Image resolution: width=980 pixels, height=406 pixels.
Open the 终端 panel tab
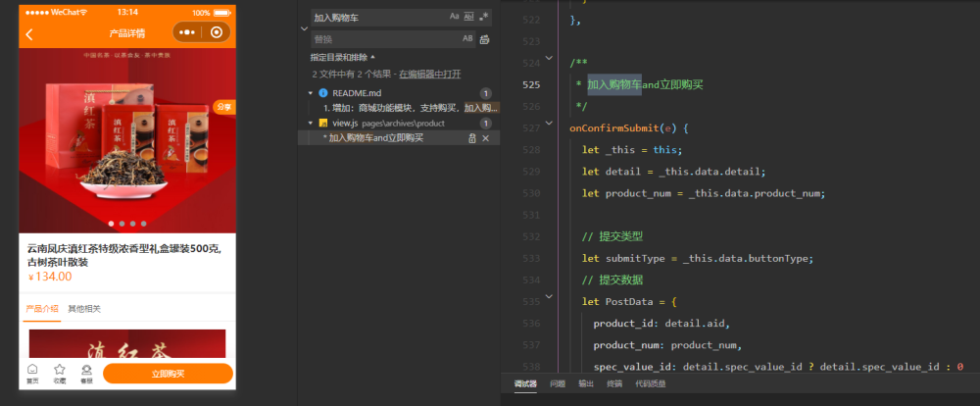coord(614,383)
